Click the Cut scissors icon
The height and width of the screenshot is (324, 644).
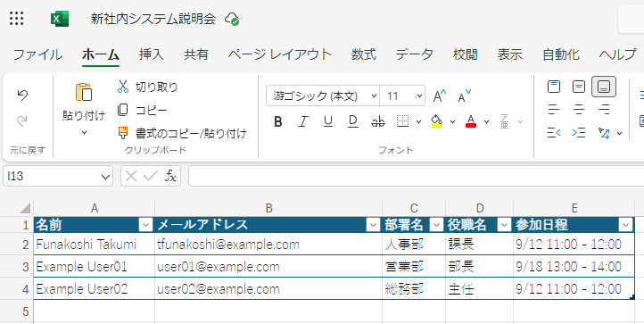(x=123, y=87)
